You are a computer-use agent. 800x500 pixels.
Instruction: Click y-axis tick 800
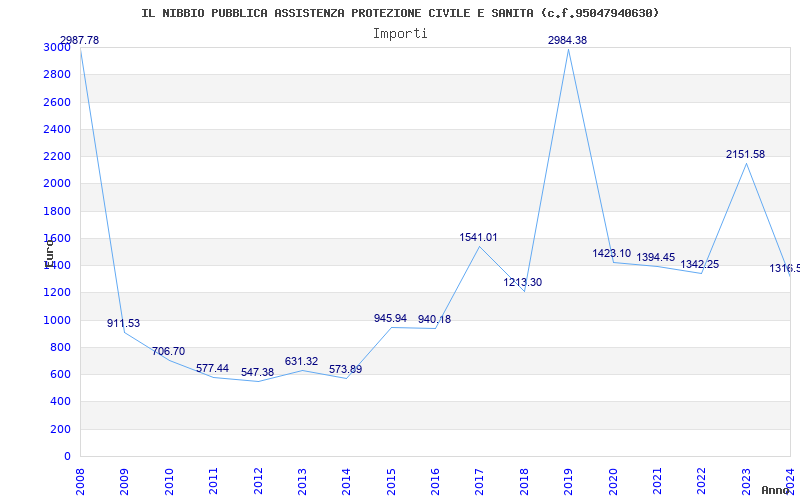pyautogui.click(x=60, y=347)
